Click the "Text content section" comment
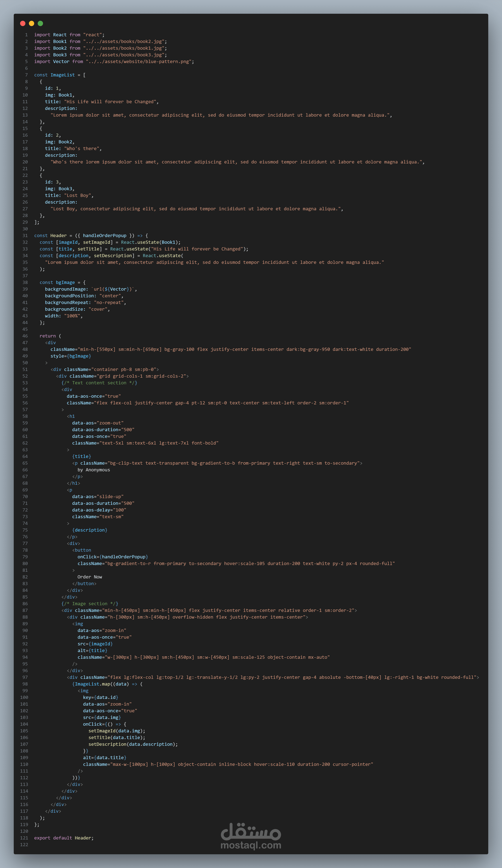The image size is (502, 868). [99, 383]
